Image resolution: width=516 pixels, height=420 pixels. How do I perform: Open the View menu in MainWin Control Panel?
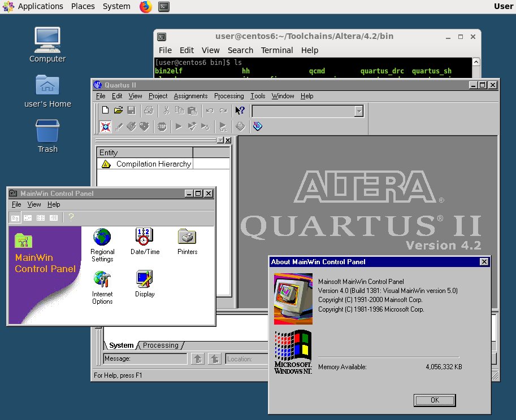click(34, 204)
